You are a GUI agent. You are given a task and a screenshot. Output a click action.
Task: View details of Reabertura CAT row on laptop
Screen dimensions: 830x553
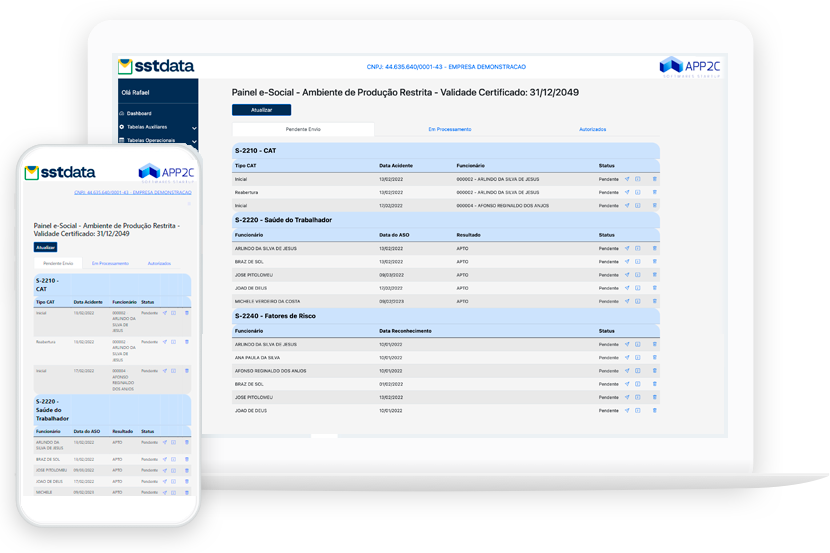(x=638, y=192)
